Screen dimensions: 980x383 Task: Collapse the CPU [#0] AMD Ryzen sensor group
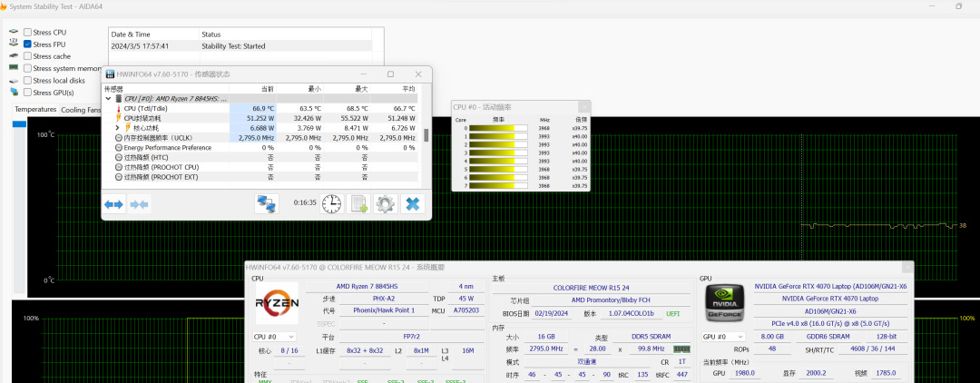109,98
